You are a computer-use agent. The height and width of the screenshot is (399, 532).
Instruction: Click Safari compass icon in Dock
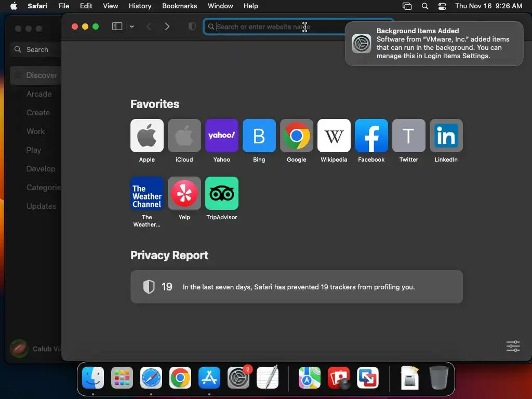151,378
